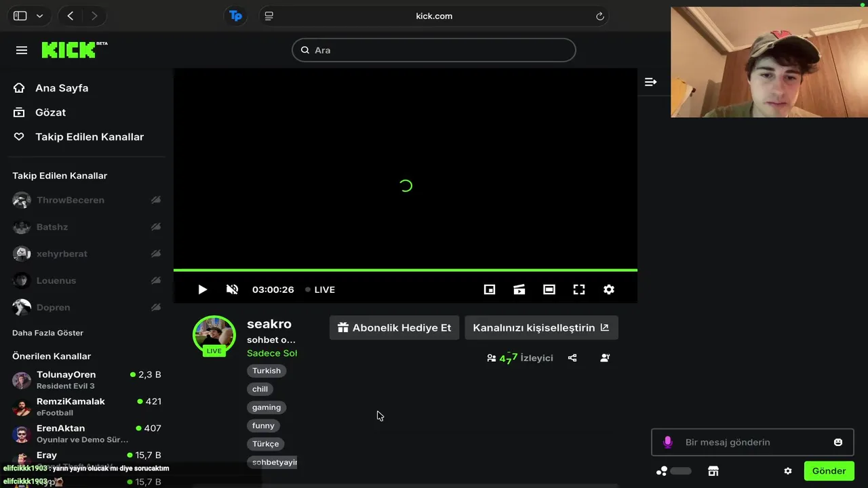Open channel points bubbles icon
Viewport: 868px width, 488px height.
pos(662,471)
